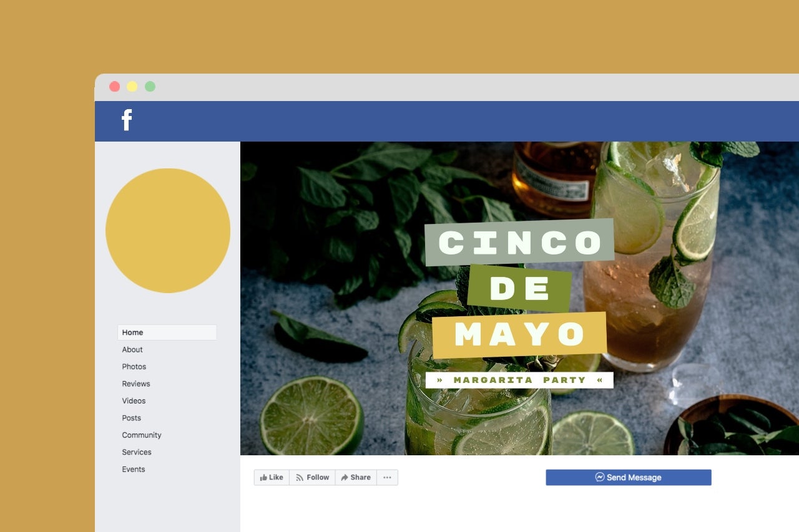Switch to the Home tab in the sidebar

(132, 332)
